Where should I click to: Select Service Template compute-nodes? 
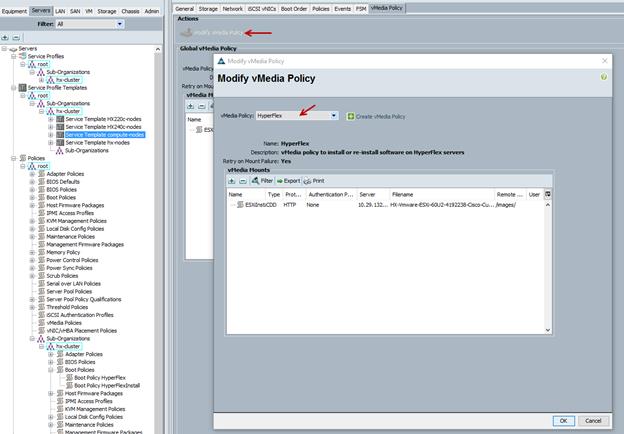point(105,135)
